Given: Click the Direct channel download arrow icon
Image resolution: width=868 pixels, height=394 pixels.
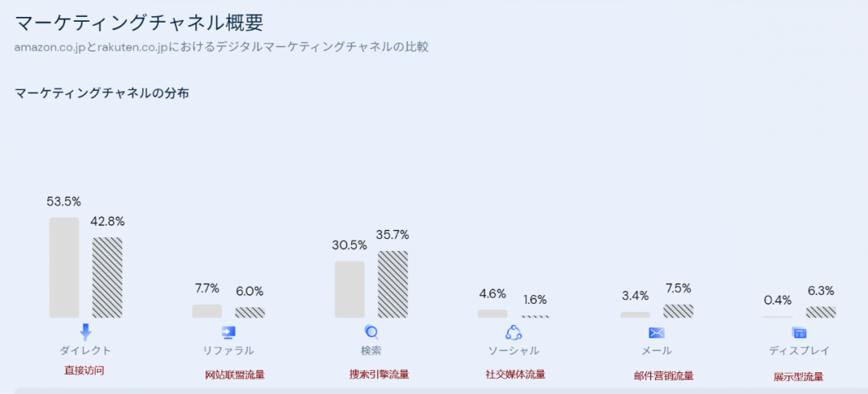Looking at the screenshot, I should [86, 332].
